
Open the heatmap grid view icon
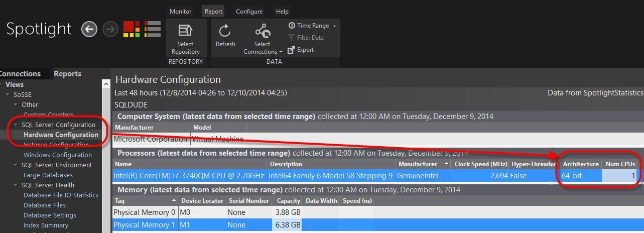pos(132,29)
